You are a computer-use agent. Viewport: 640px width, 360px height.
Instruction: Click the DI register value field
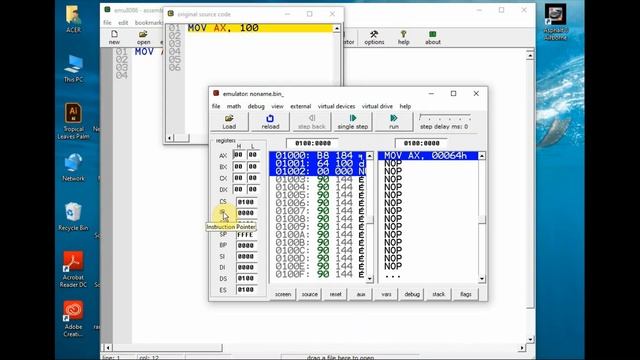[x=247, y=267]
